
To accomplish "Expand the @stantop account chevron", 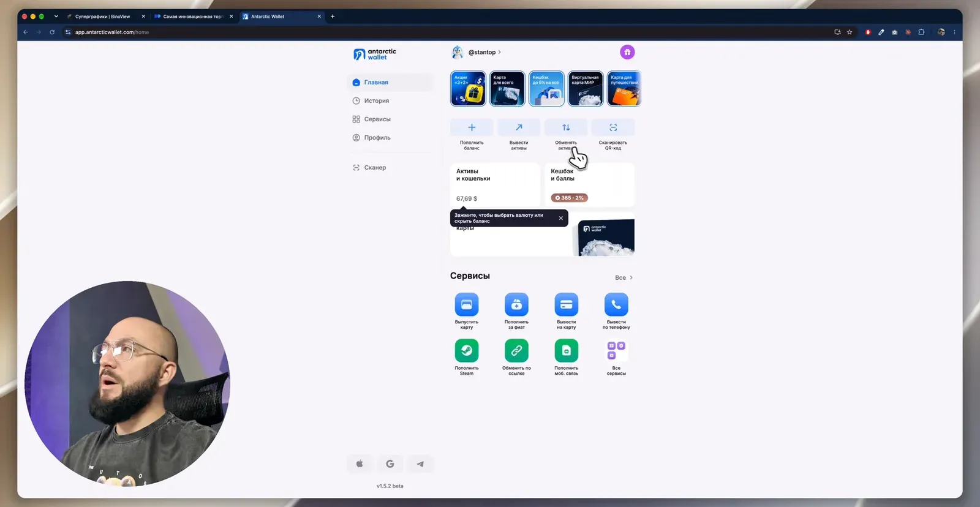I will coord(500,52).
